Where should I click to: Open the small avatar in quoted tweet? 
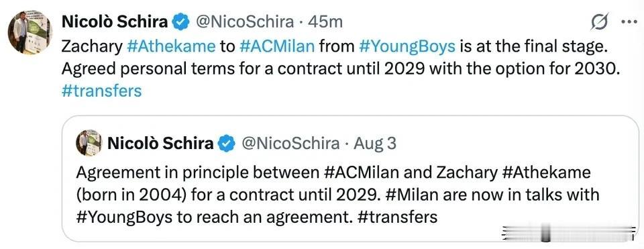(89, 142)
